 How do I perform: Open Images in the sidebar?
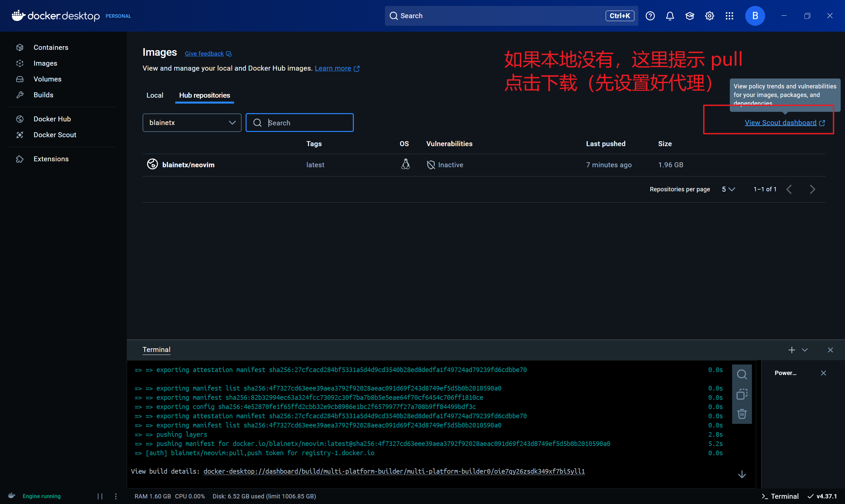tap(45, 63)
